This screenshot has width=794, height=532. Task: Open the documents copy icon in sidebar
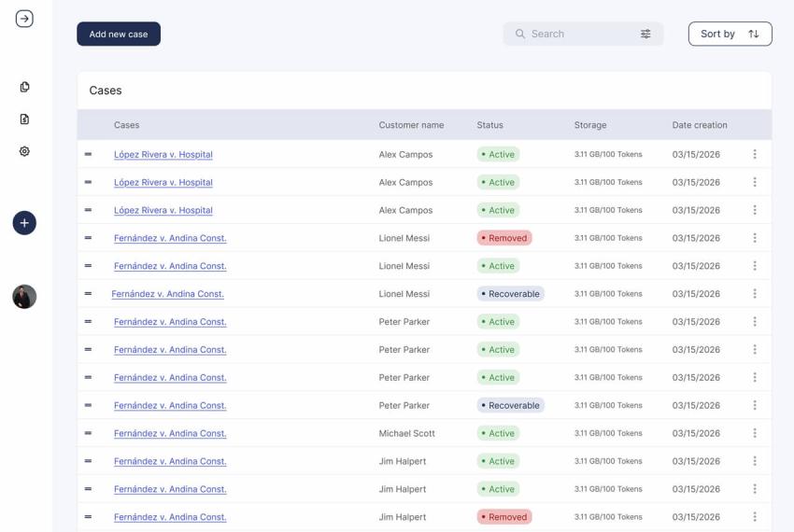point(24,87)
